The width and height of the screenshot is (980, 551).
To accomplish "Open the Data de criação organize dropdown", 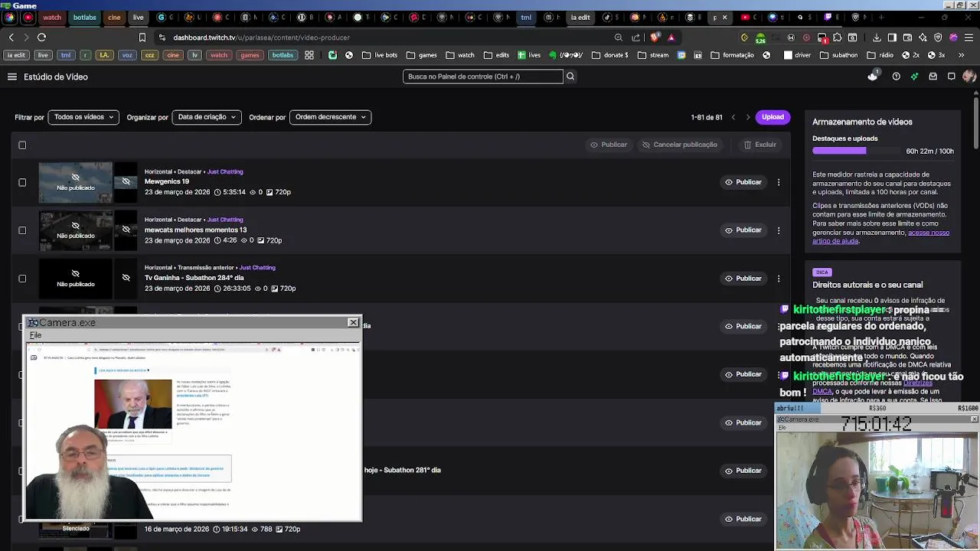I will point(207,117).
